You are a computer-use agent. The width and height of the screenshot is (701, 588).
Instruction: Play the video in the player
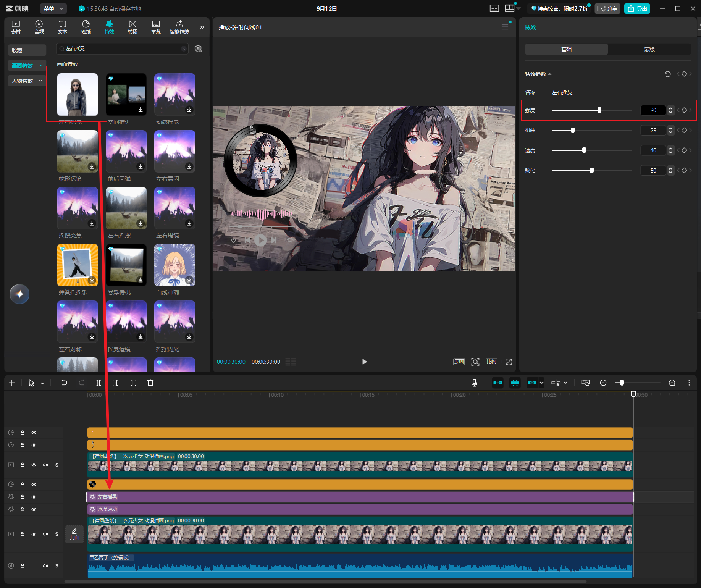point(364,362)
